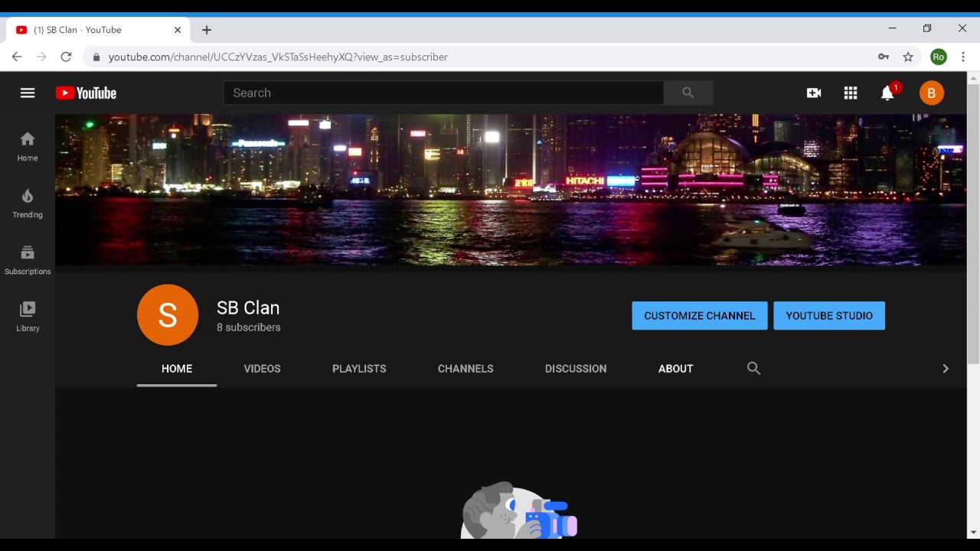Reload the page

pos(66,57)
